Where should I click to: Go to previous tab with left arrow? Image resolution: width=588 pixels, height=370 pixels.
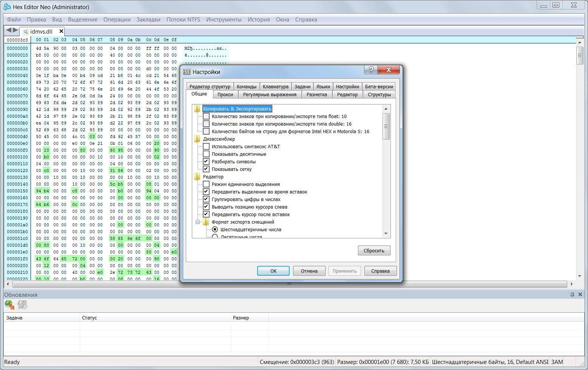[x=8, y=30]
